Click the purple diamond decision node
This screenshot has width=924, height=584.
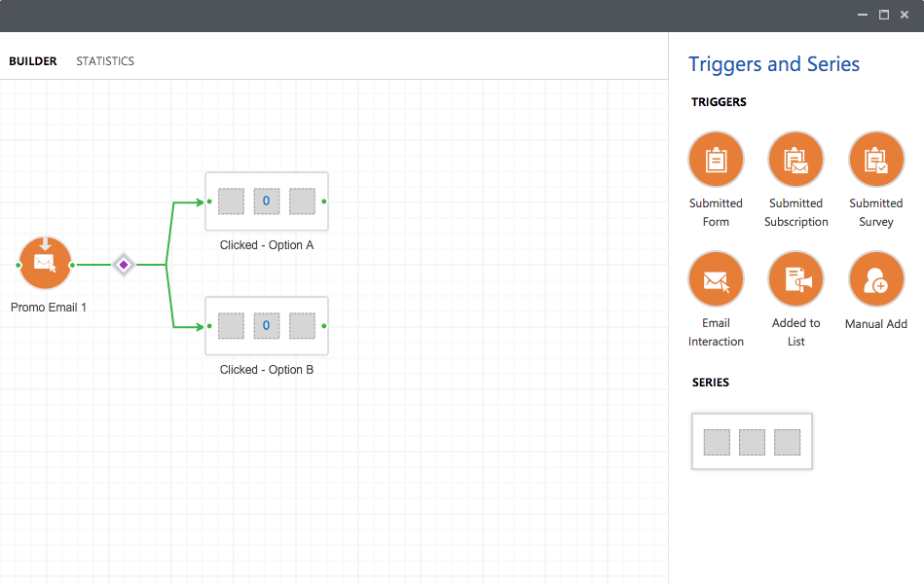tap(124, 265)
